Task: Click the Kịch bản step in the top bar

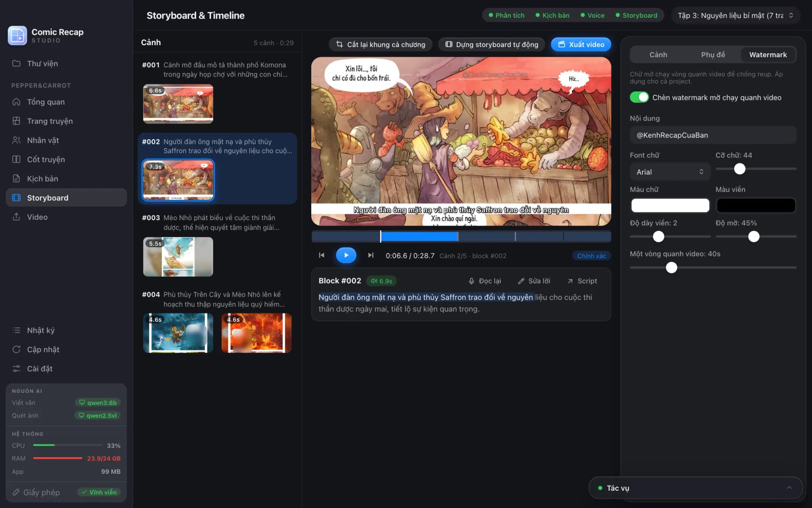Action: [552, 16]
